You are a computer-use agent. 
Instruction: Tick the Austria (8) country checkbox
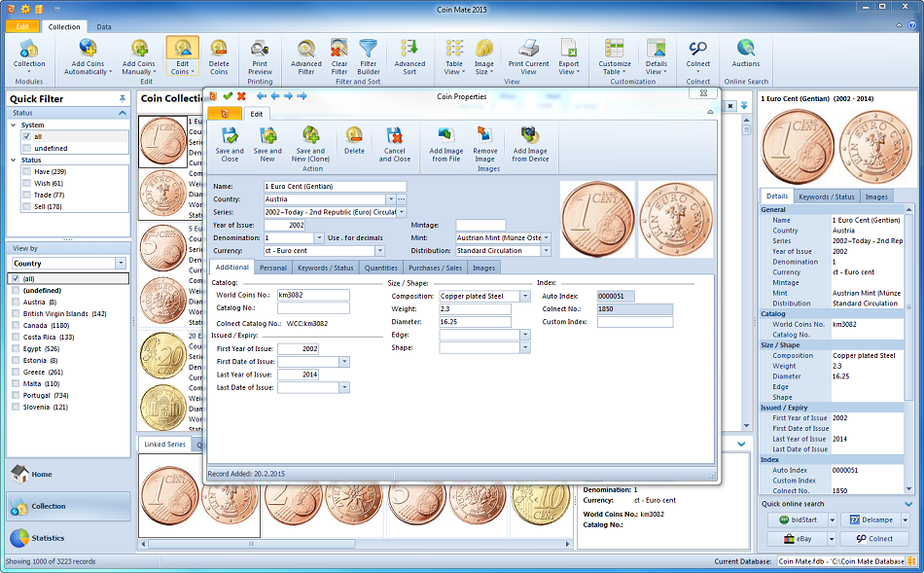pos(16,302)
